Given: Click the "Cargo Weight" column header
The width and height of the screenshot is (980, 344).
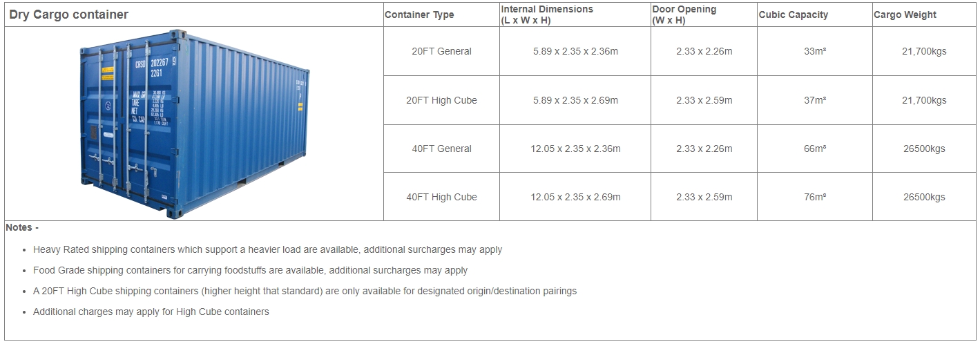Looking at the screenshot, I should click(905, 15).
